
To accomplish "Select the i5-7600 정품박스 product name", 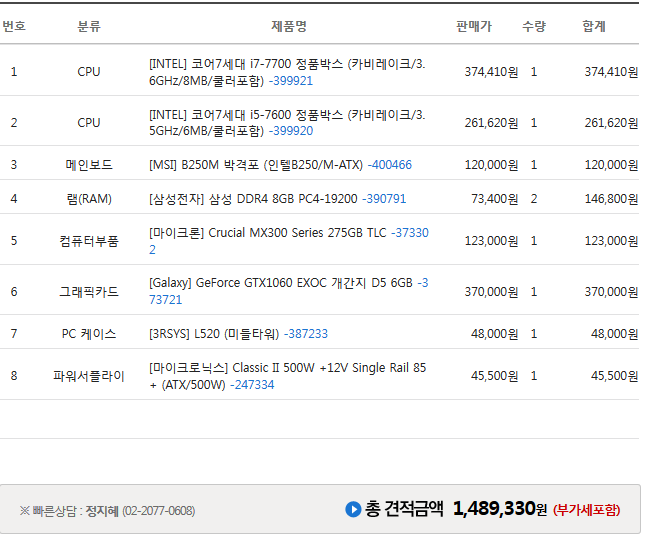I will pyautogui.click(x=287, y=123).
